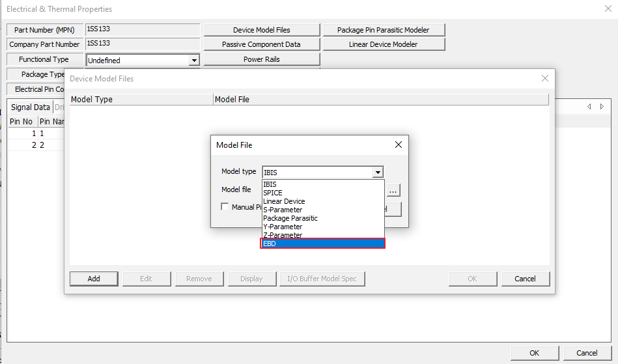Collapse the Model type dropdown arrow
Screen dimensions: 618x364
click(378, 173)
